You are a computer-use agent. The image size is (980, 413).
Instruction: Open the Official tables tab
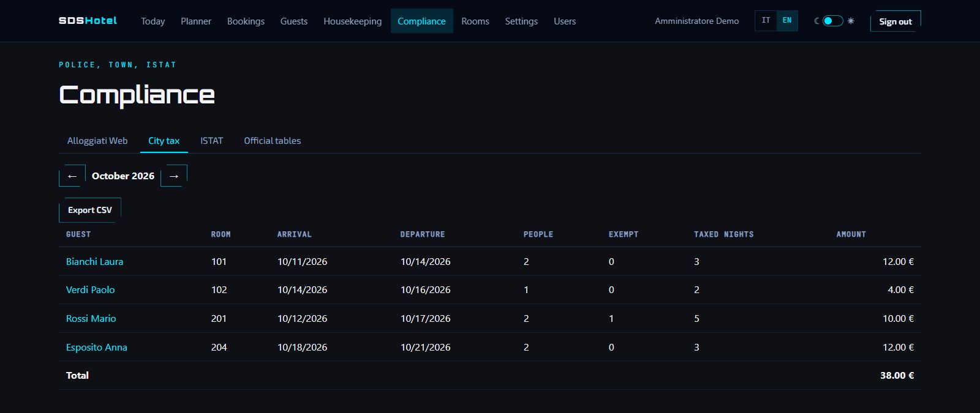click(273, 141)
